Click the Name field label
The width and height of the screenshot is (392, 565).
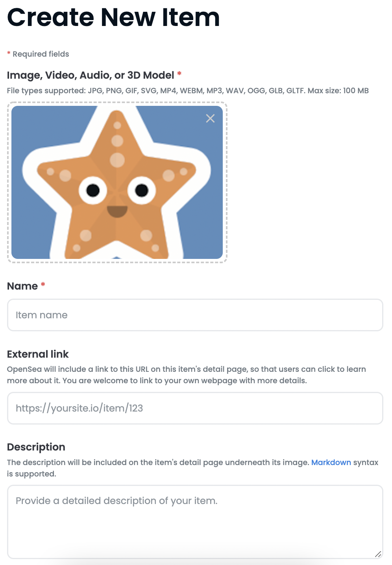[22, 286]
